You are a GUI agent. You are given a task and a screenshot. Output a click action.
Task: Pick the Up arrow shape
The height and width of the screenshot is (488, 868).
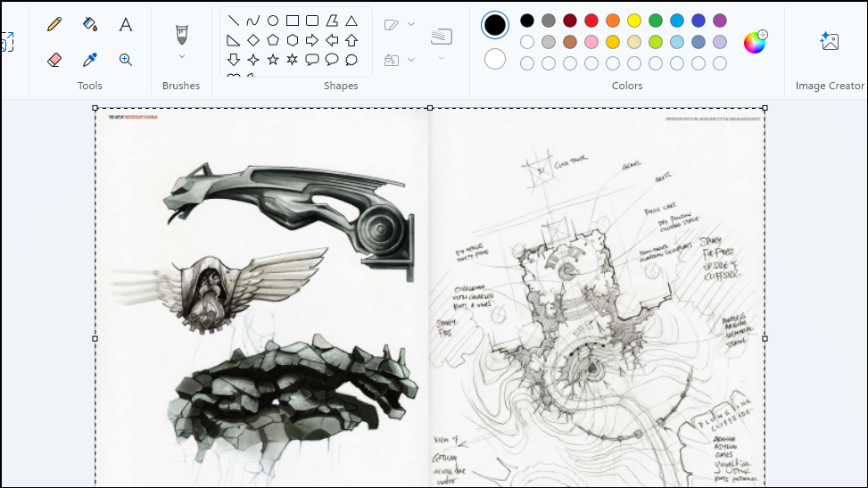[351, 40]
